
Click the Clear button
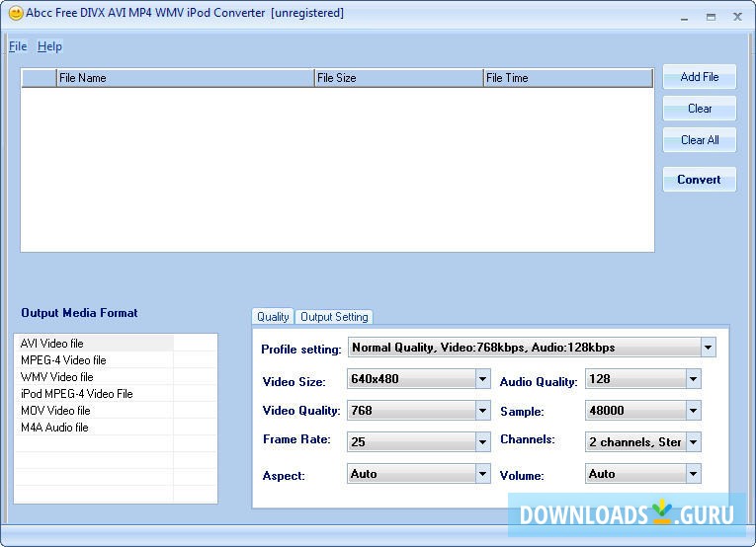[x=699, y=109]
